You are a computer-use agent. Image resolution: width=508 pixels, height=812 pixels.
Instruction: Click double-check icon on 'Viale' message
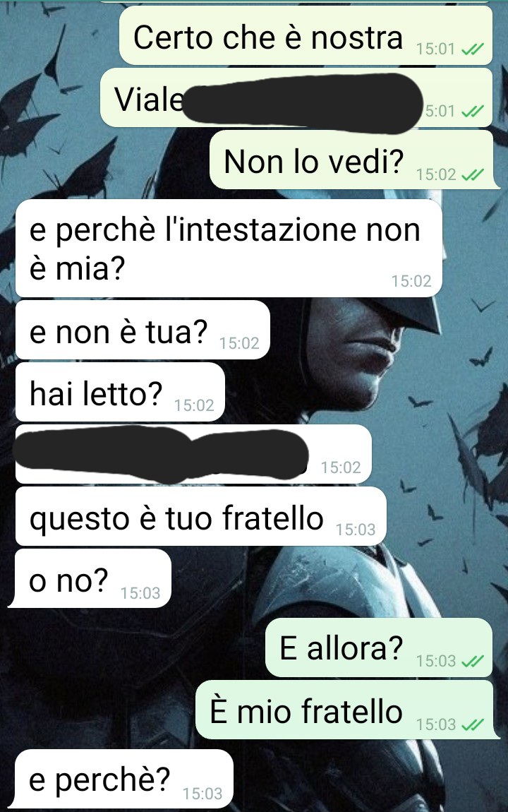point(472,112)
